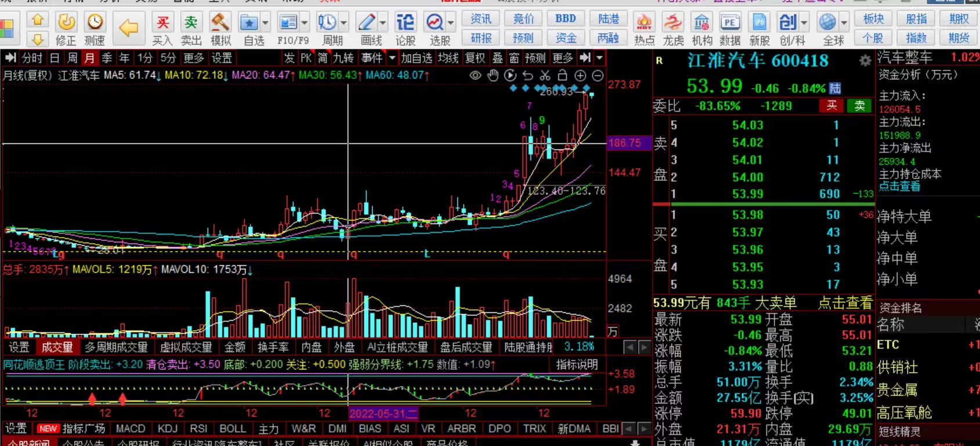
Task: Click the hand pan tool in chart
Action: coord(493,75)
